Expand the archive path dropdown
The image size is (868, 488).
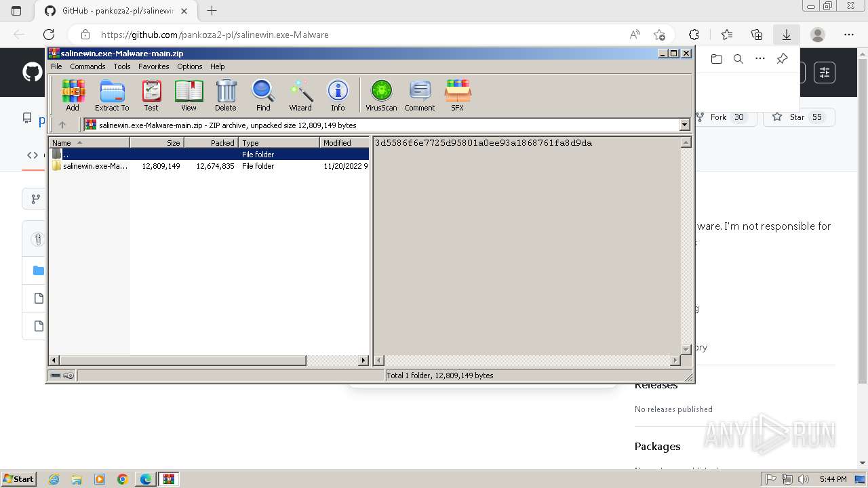684,125
